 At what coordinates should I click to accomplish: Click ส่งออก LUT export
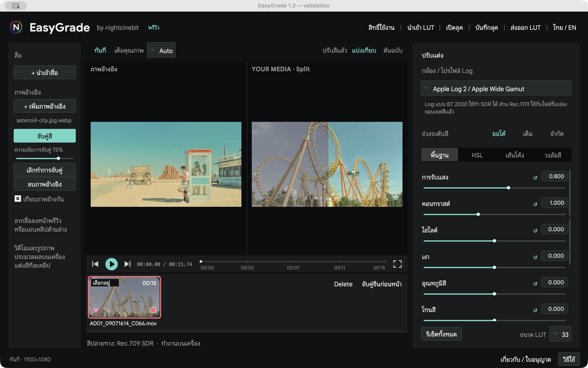pos(525,28)
